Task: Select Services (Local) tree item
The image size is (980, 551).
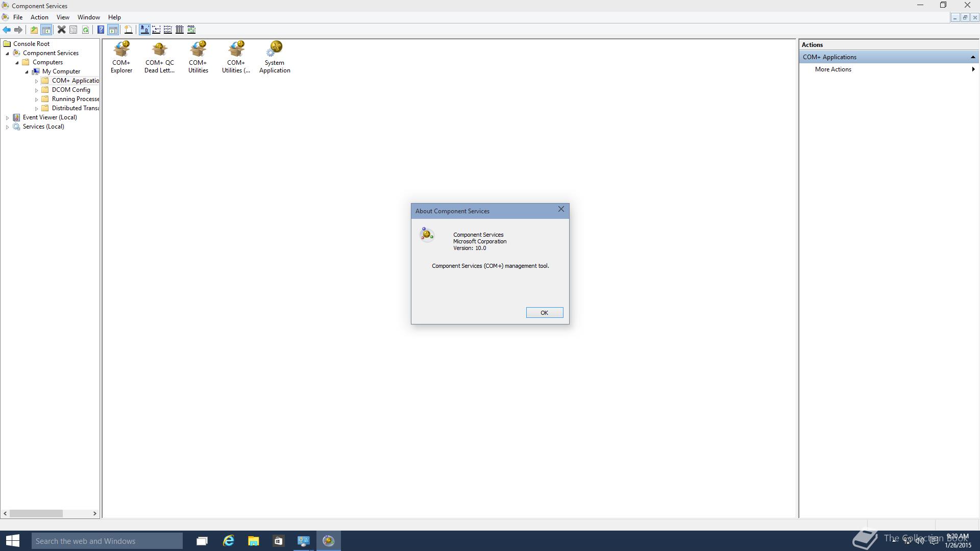Action: 43,127
